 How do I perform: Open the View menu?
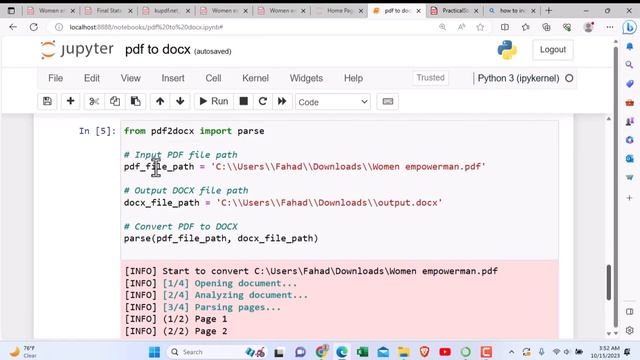[131, 78]
